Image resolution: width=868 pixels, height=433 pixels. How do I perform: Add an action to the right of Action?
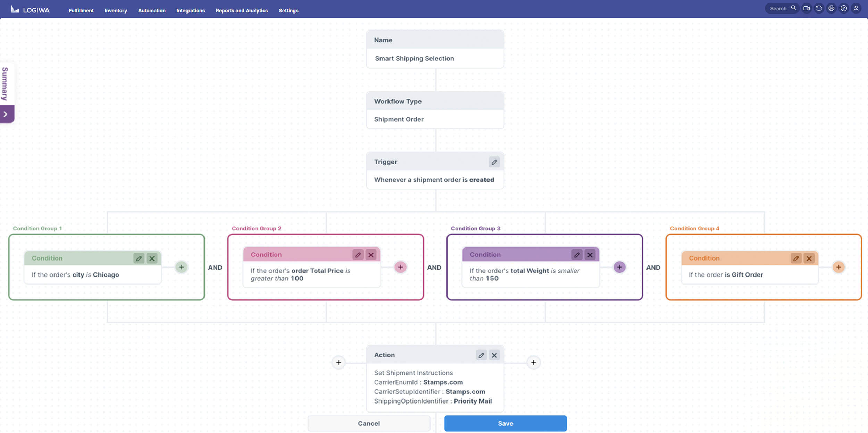(x=534, y=363)
